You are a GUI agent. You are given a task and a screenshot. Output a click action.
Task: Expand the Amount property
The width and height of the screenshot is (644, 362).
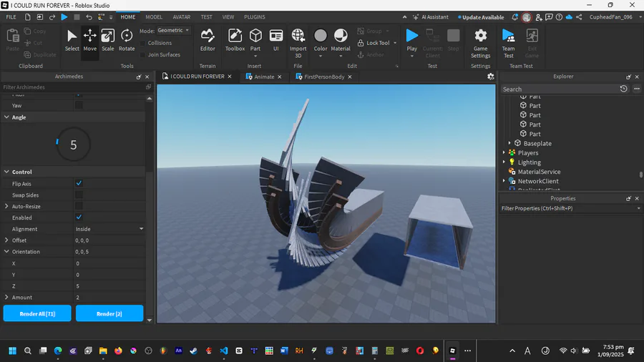(x=6, y=297)
